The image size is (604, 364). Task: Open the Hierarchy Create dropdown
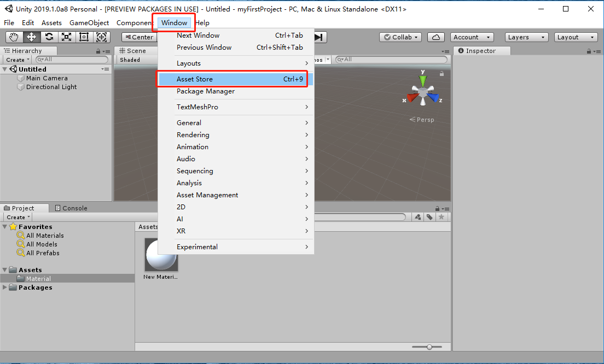[18, 60]
